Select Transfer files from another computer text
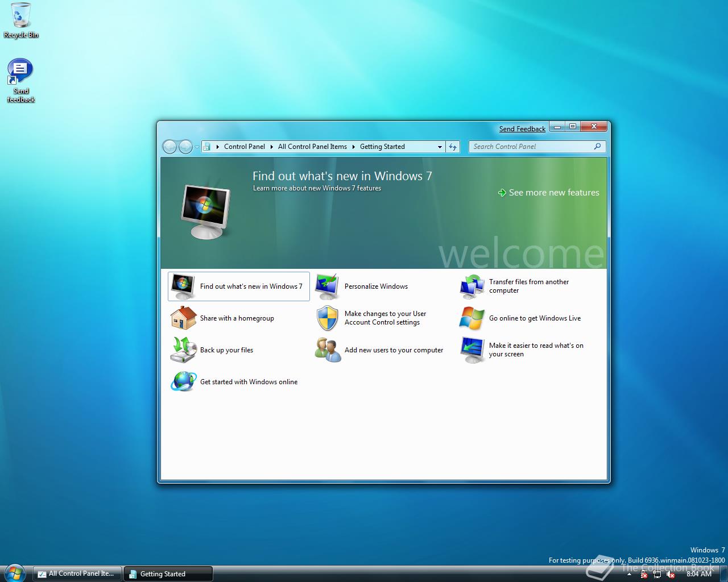 [x=529, y=286]
